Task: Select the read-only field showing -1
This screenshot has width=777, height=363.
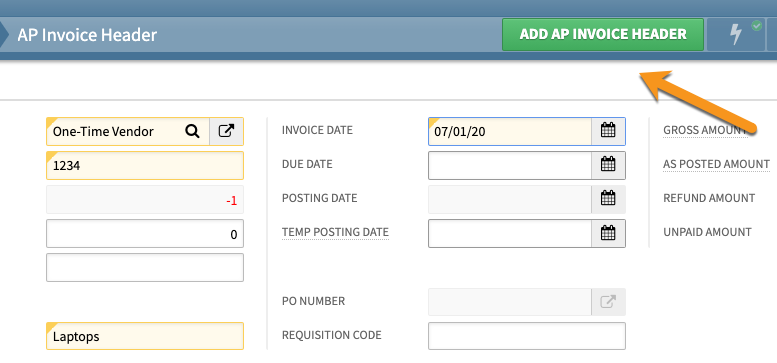Action: (x=145, y=200)
